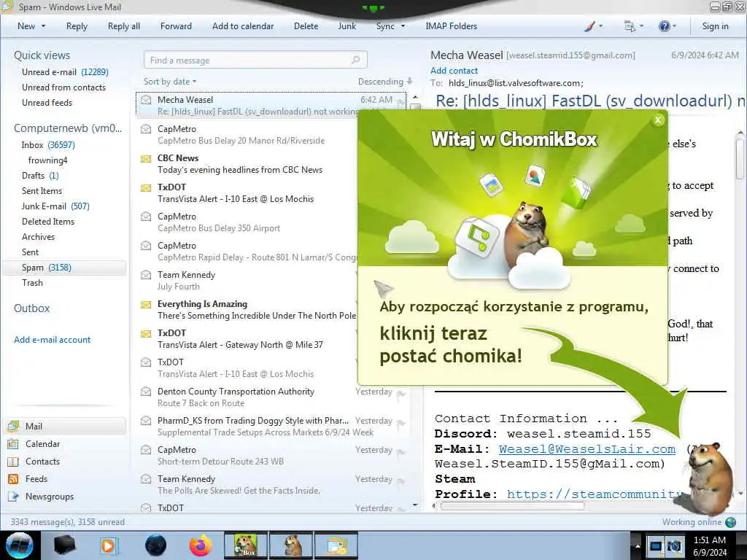The width and height of the screenshot is (747, 560).
Task: Flag the CapMetro Short-term Detour message
Action: [x=401, y=451]
